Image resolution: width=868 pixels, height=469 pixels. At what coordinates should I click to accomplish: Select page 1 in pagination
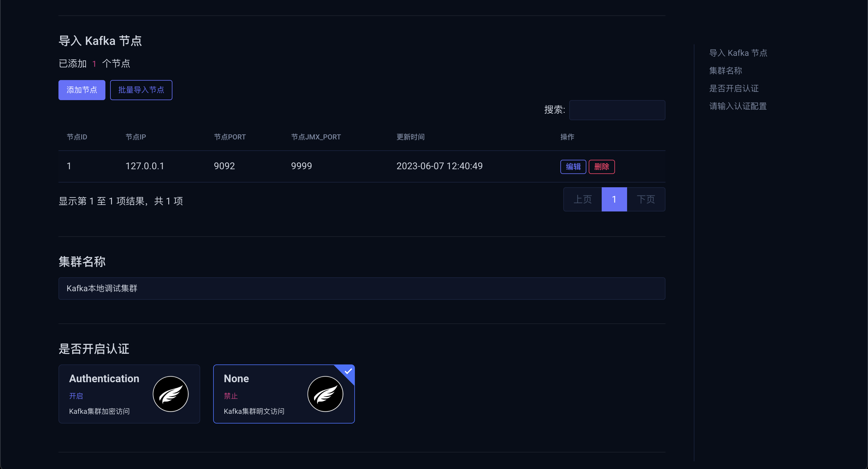(614, 199)
